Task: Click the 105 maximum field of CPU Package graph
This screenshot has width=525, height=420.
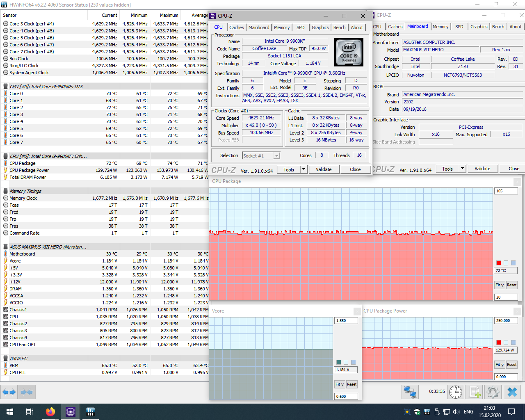Action: coord(506,191)
